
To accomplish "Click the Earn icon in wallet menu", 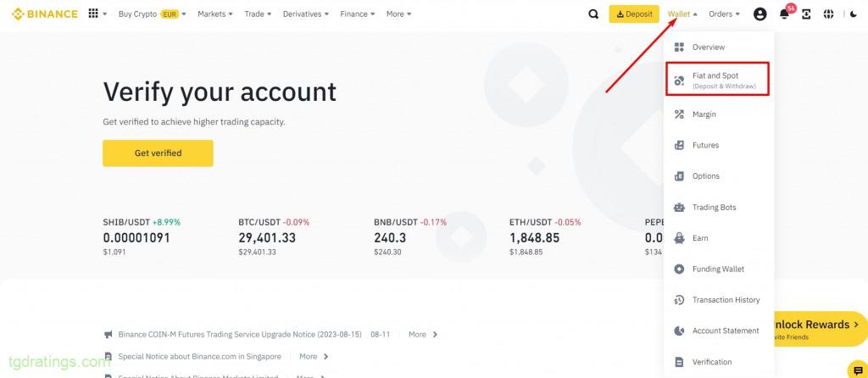I will (679, 238).
